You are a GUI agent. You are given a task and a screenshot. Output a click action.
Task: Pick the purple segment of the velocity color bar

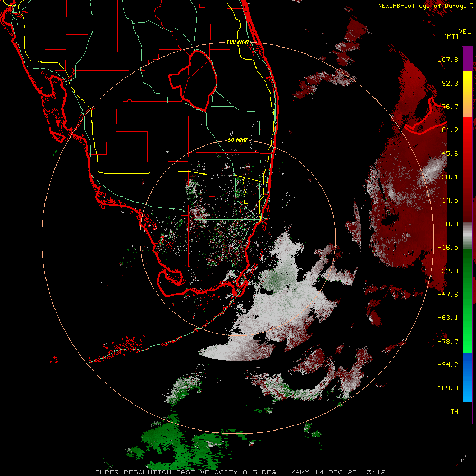coord(467,59)
